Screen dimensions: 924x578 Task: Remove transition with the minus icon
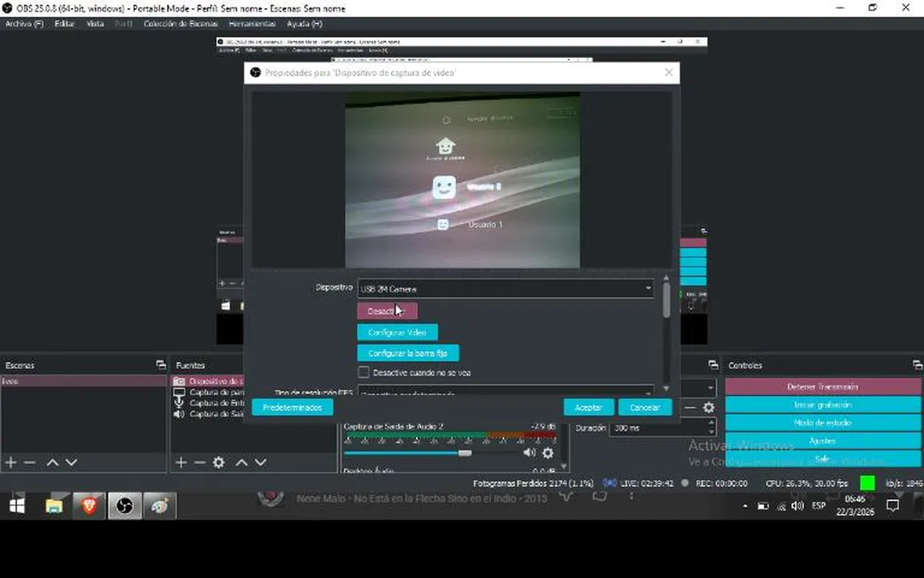690,408
